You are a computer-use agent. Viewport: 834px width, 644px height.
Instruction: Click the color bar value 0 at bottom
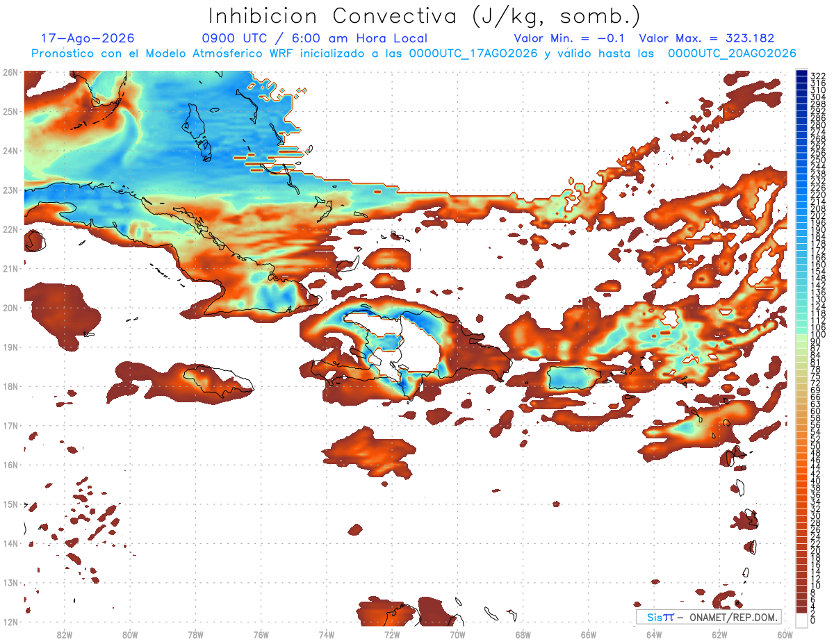[x=813, y=620]
